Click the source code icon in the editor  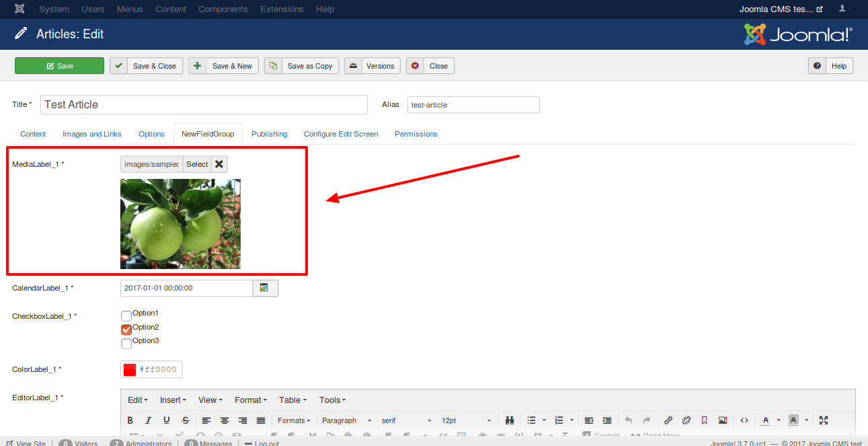pyautogui.click(x=744, y=420)
